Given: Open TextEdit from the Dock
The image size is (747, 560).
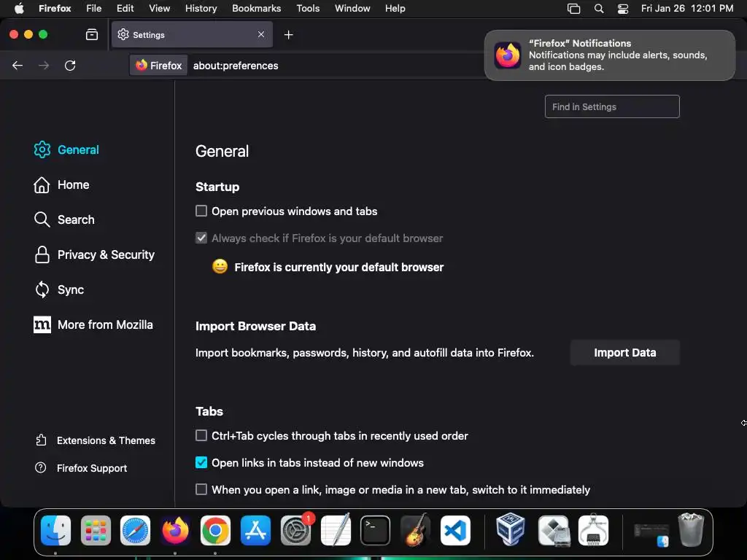Looking at the screenshot, I should click(x=336, y=530).
